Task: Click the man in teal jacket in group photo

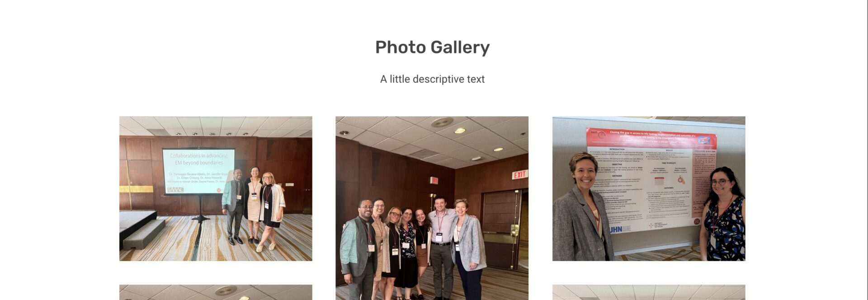Action: click(359, 249)
